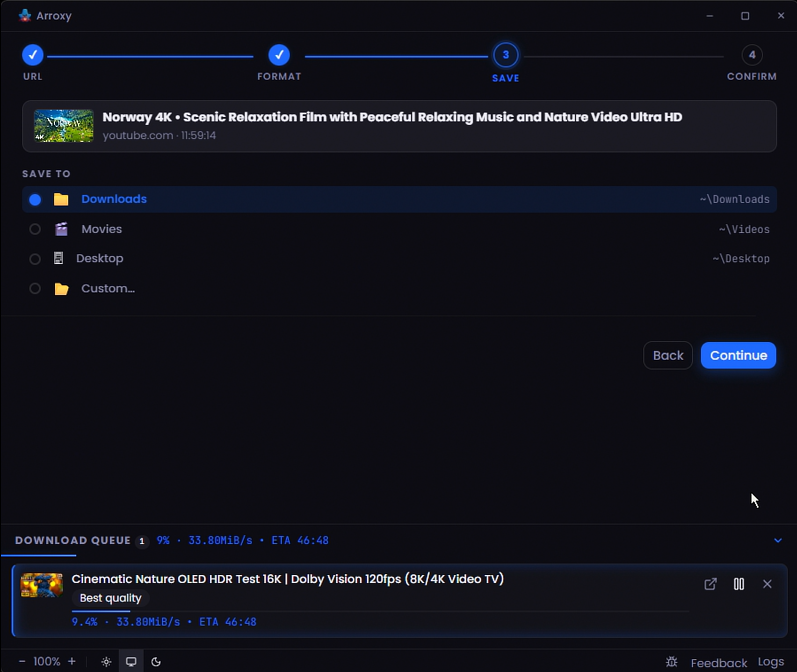Open the Cinematic Nature download externally
797x672 pixels.
tap(710, 584)
